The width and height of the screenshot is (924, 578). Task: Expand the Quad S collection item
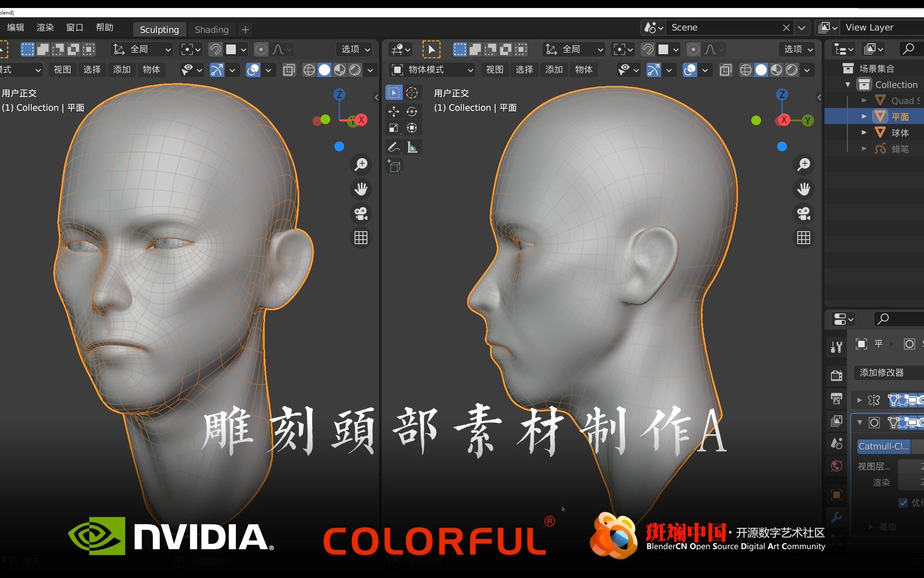(862, 99)
